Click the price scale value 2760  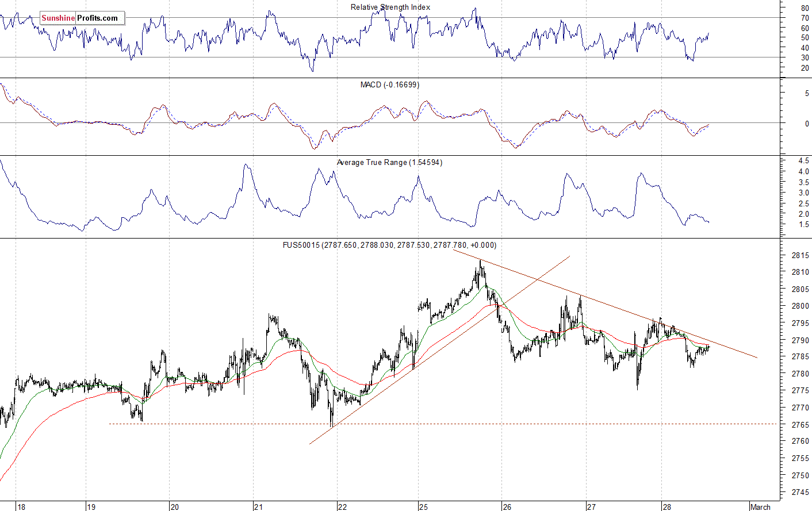tap(800, 441)
